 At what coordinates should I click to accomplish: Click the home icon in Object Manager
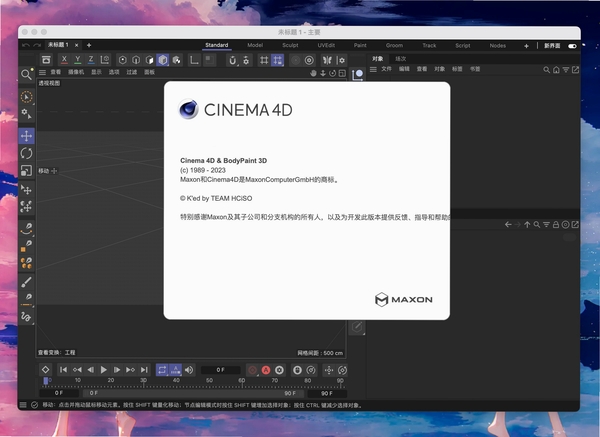(556, 70)
